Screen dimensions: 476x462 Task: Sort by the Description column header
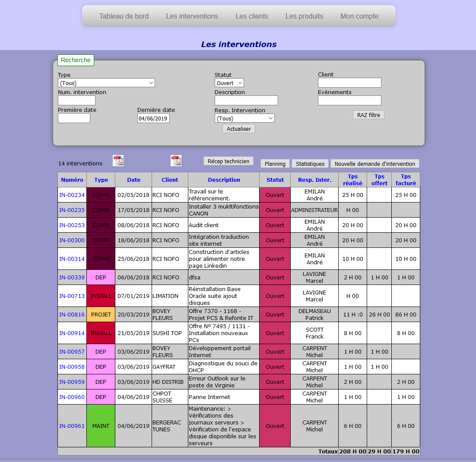[x=224, y=180]
